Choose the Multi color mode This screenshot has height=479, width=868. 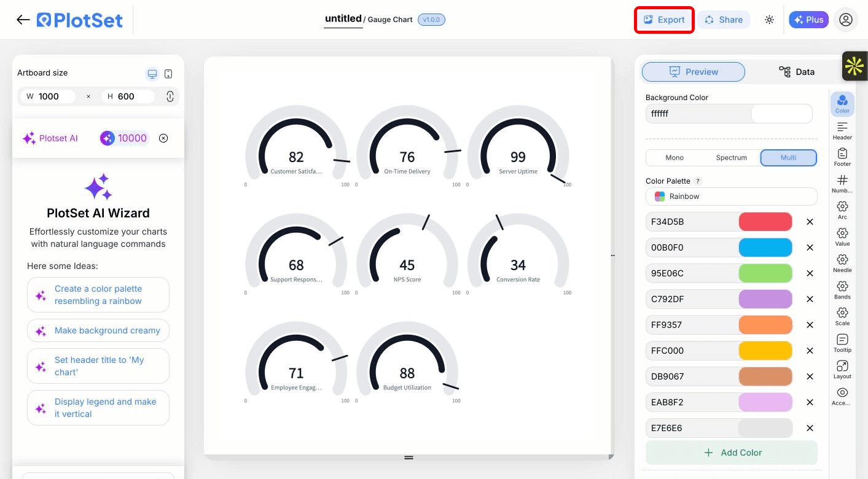coord(789,158)
